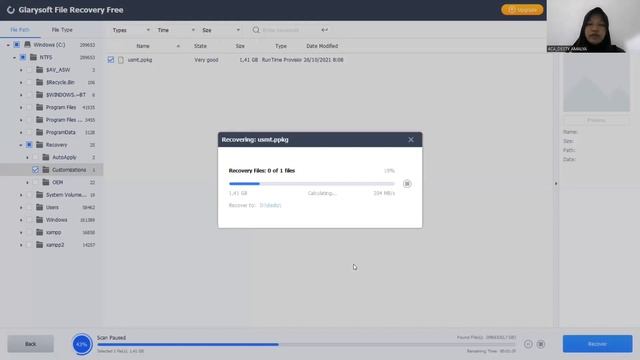Sort by Size column header
Image resolution: width=640 pixels, height=360 pixels.
click(240, 46)
